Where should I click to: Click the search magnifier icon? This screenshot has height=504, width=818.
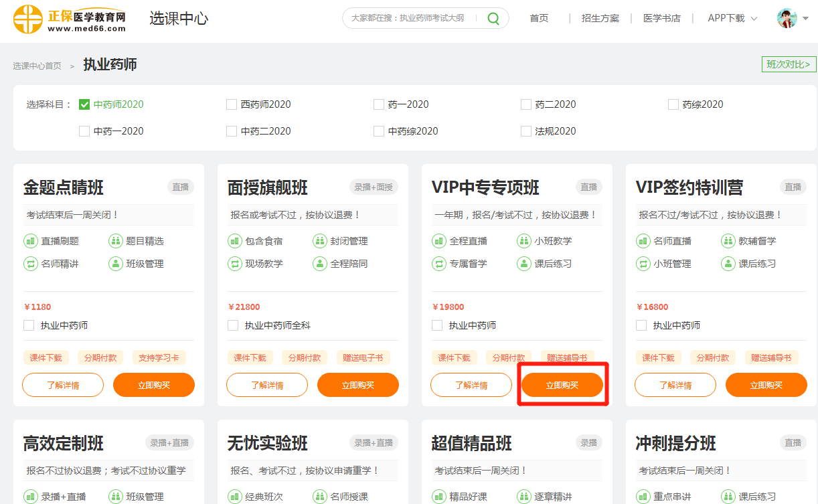tap(493, 19)
